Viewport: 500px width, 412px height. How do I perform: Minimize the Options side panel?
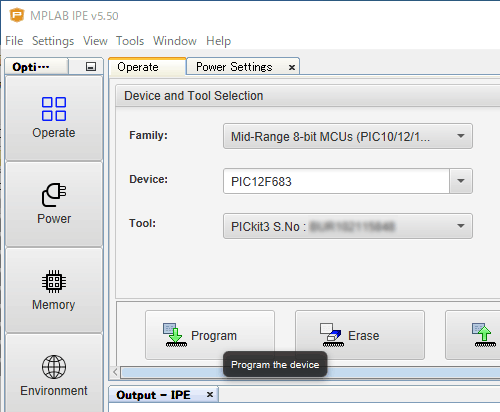pos(91,67)
